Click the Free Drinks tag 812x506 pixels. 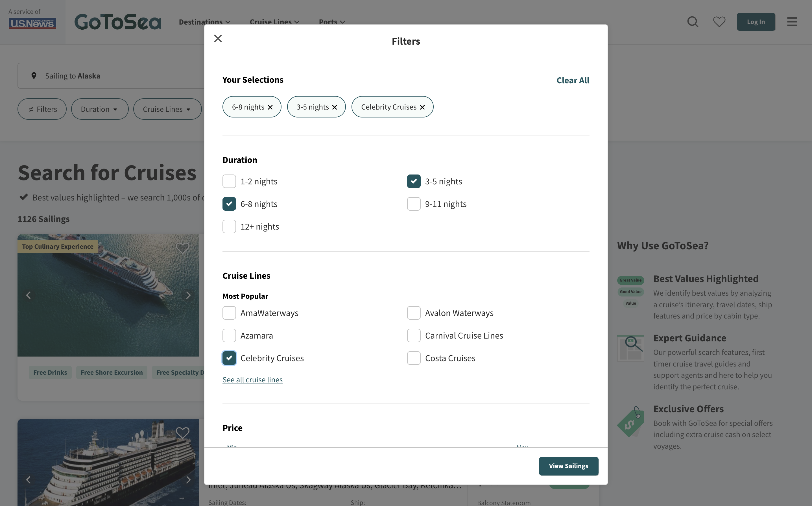click(x=50, y=372)
